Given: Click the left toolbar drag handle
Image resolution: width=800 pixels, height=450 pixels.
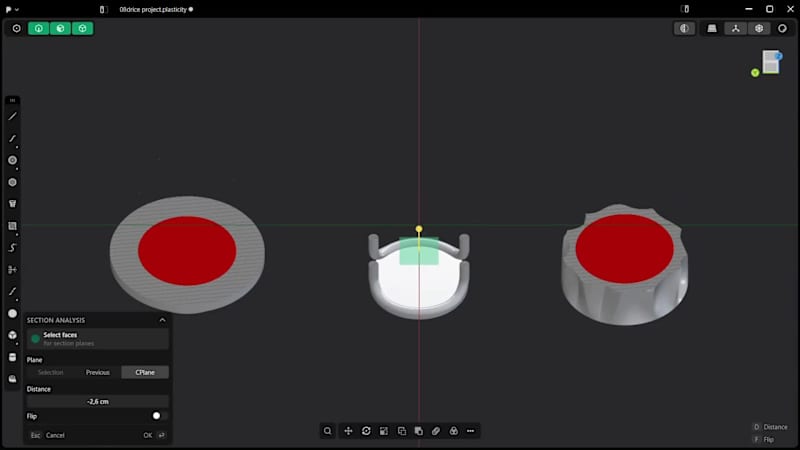Looking at the screenshot, I should coord(13,101).
